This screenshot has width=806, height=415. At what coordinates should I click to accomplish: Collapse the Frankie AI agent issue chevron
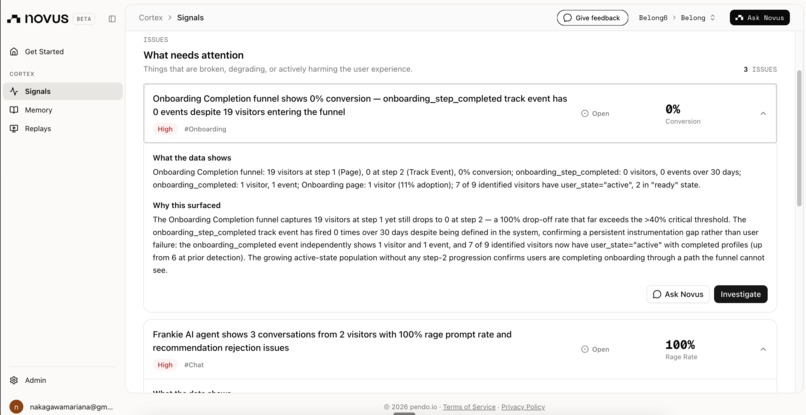click(763, 349)
